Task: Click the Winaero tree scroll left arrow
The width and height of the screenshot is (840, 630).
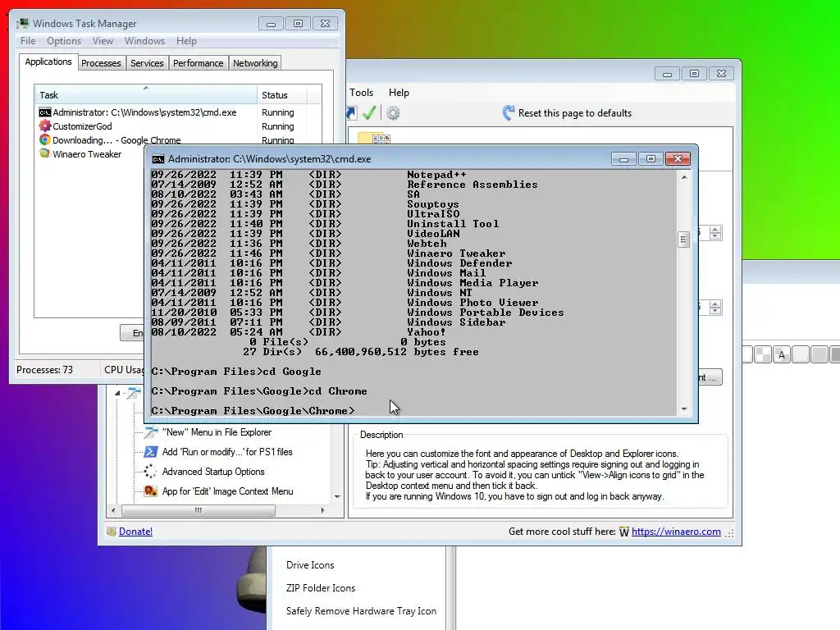Action: pos(113,510)
